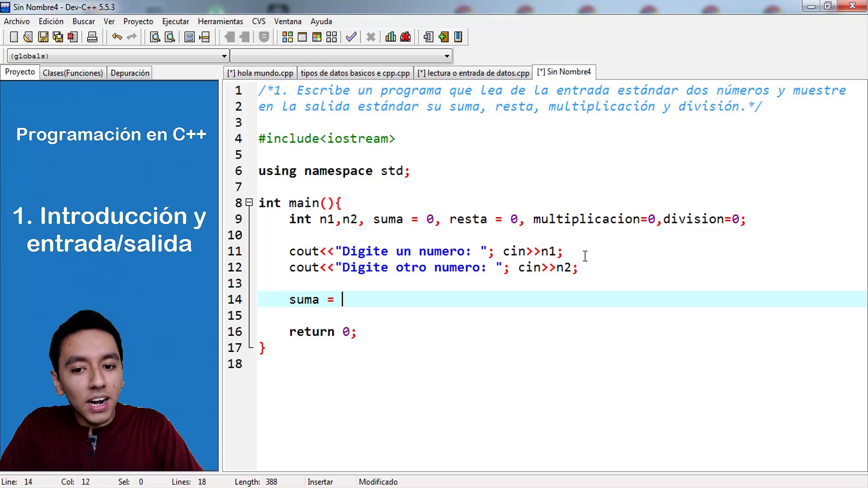Click the Find icon to search text
868x488 pixels.
(155, 37)
